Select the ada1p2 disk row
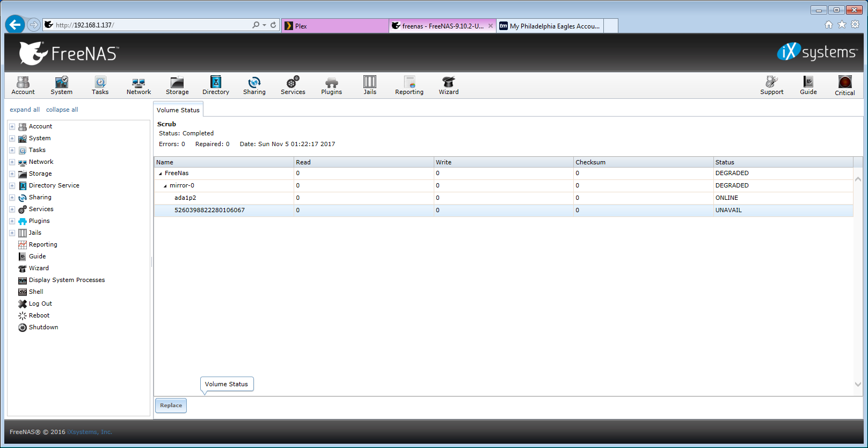Screen dimensions: 868x448 (504, 198)
